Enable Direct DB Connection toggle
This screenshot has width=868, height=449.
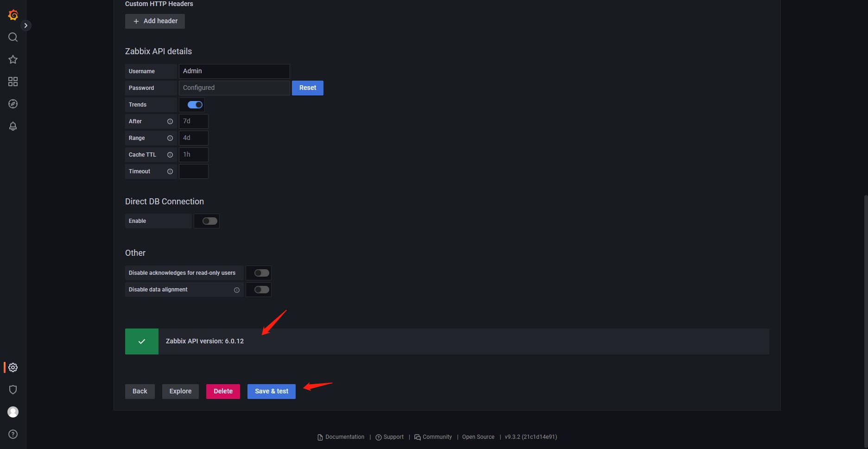click(209, 221)
